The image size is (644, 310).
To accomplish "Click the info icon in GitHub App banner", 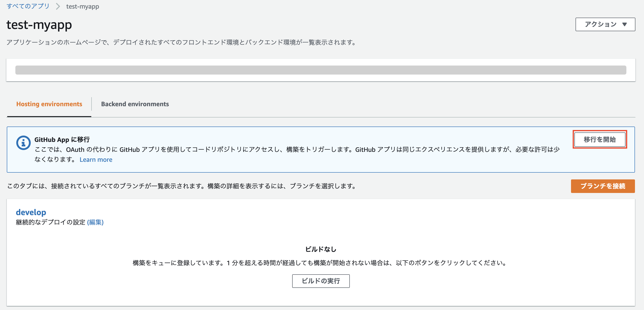I will click(x=23, y=143).
